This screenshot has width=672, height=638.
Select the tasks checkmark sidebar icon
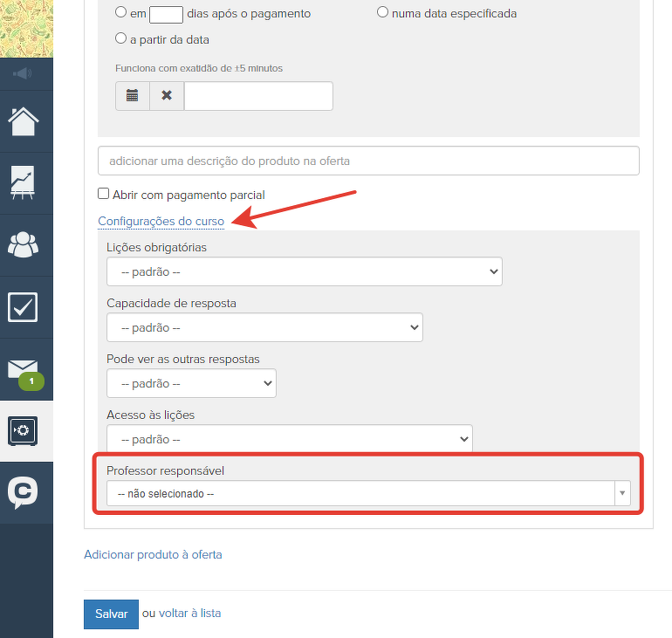[x=24, y=307]
